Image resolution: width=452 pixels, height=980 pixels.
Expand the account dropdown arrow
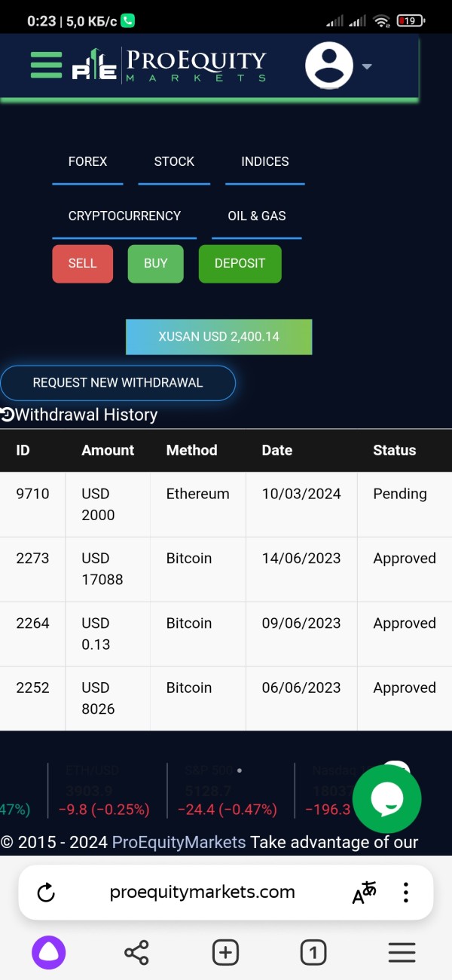click(367, 66)
